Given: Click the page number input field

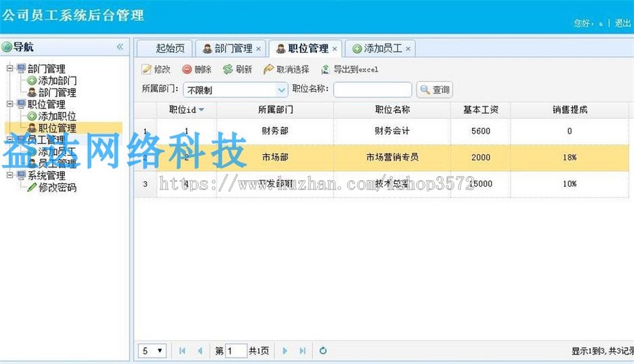Looking at the screenshot, I should (236, 351).
